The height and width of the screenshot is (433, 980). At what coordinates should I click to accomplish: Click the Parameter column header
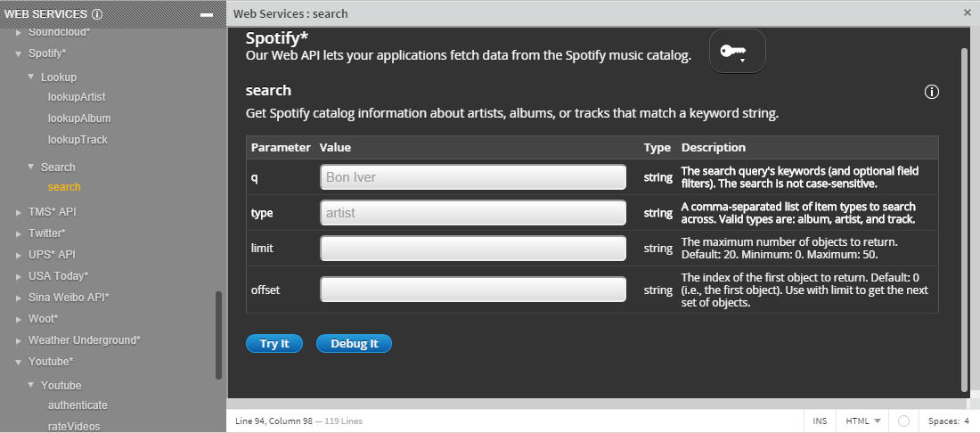point(281,148)
